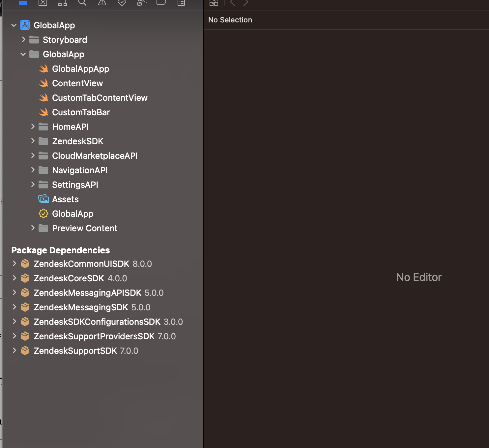Viewport: 489px width, 448px height.
Task: Select the ContentView swift file
Action: tap(77, 83)
